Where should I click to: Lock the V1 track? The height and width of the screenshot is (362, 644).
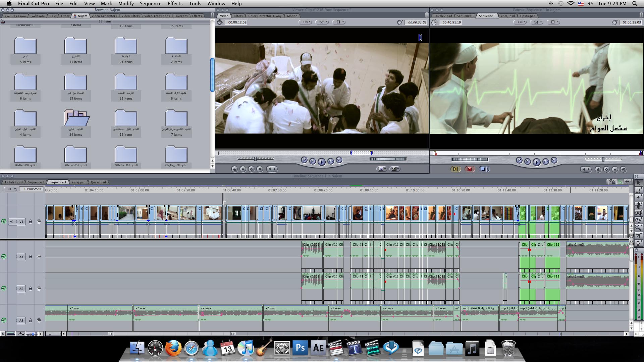coord(31,222)
